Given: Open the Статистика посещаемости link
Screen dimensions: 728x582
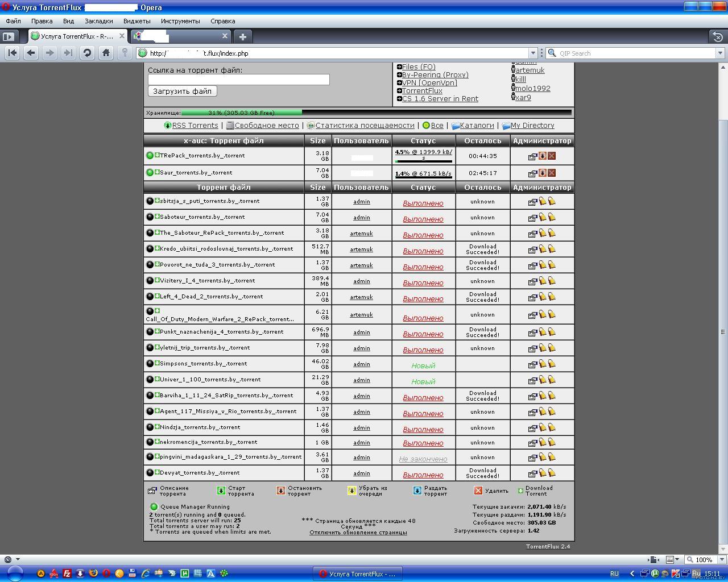Looking at the screenshot, I should 365,126.
